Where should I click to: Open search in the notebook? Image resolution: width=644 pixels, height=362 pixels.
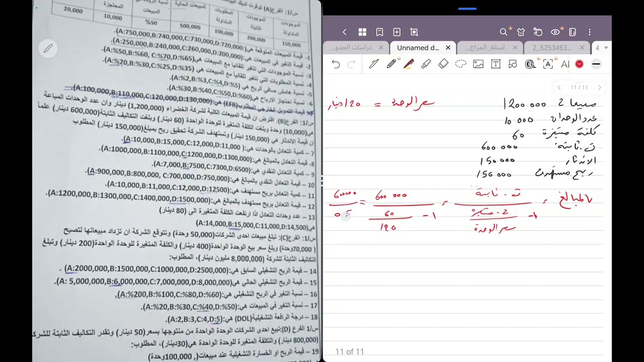pyautogui.click(x=504, y=32)
